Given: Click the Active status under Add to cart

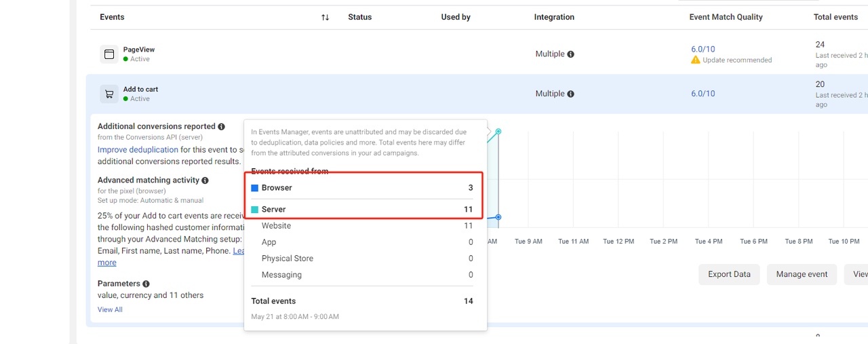Looking at the screenshot, I should pos(136,98).
